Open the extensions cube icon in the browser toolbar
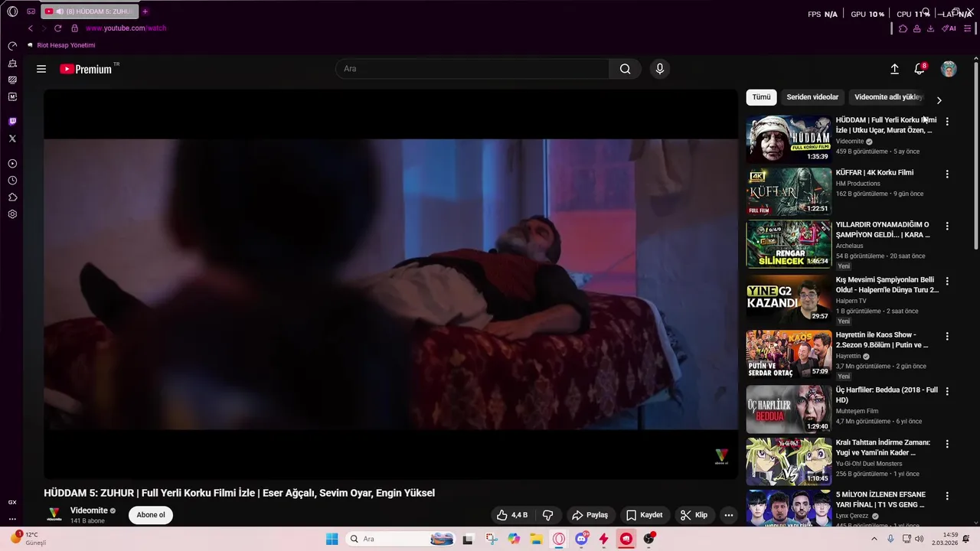 click(903, 28)
